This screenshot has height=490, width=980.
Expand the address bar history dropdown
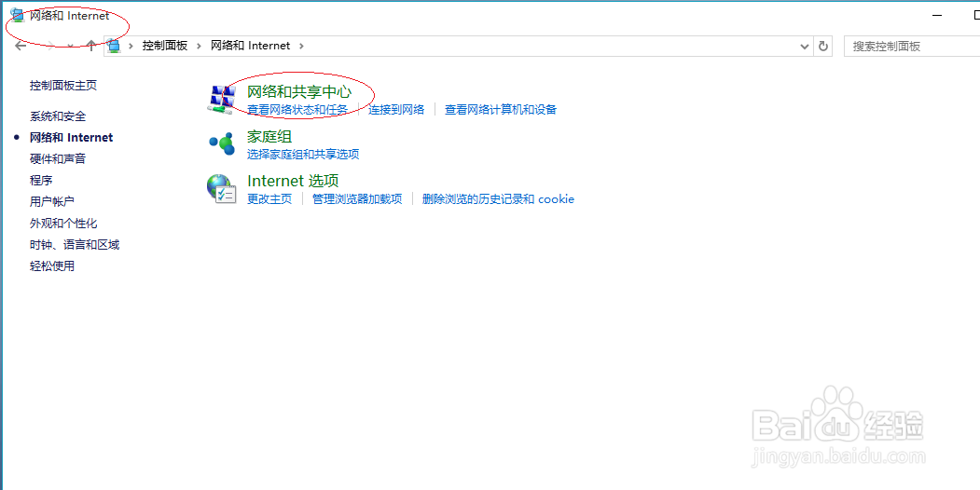(805, 46)
